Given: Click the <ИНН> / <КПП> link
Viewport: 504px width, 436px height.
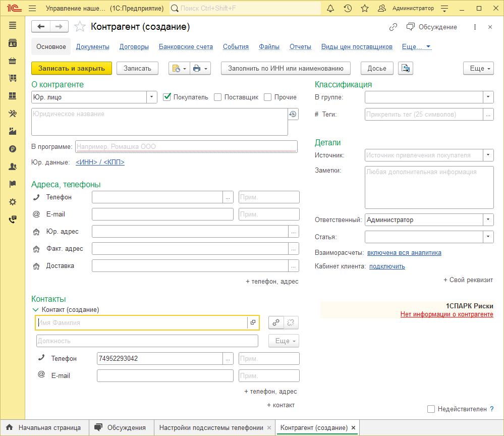Looking at the screenshot, I should click(100, 162).
